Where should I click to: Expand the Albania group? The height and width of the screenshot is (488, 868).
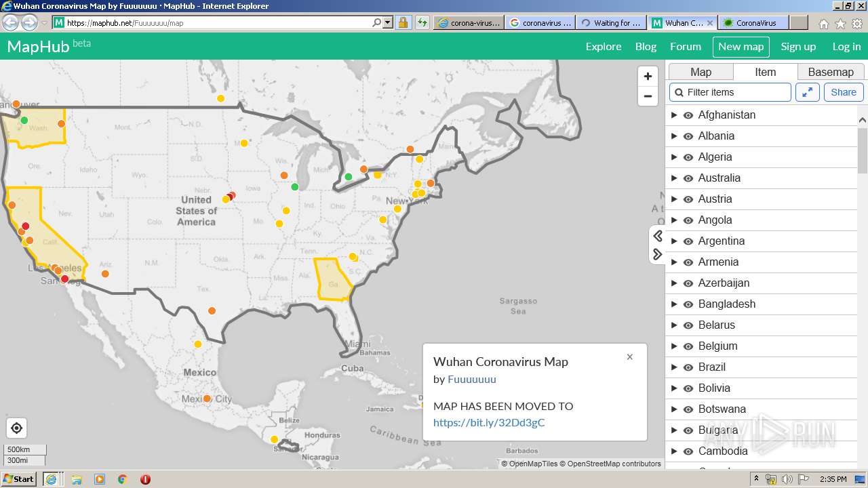pos(674,136)
